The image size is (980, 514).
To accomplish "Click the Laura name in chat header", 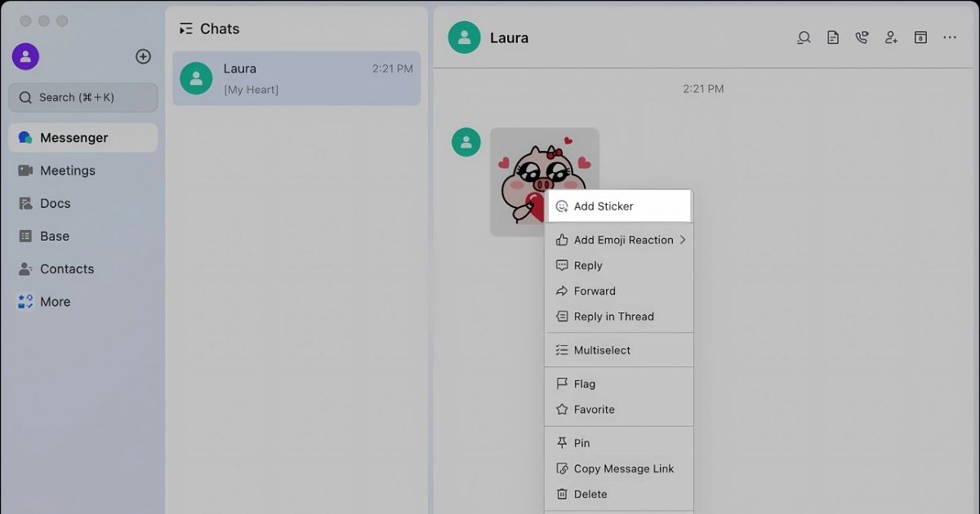I will (x=509, y=38).
